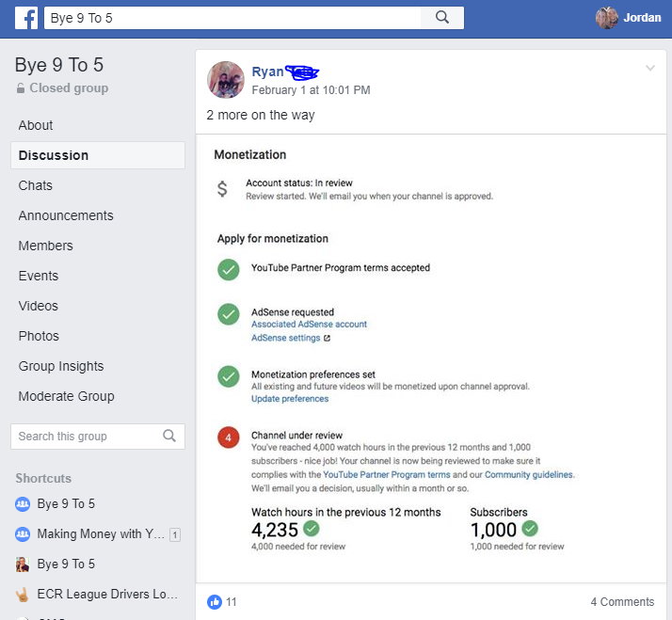The width and height of the screenshot is (672, 620).
Task: Open Community guidelines link
Action: point(528,475)
